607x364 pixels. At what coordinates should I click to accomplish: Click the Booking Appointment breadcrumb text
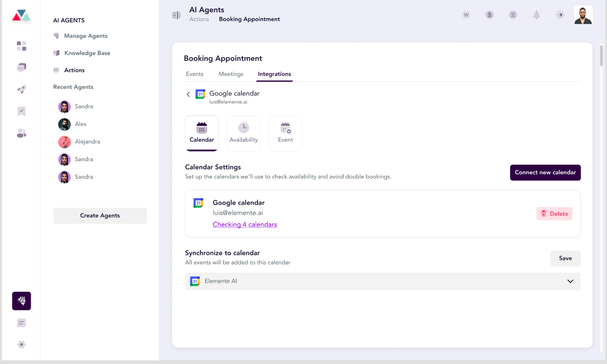click(249, 19)
